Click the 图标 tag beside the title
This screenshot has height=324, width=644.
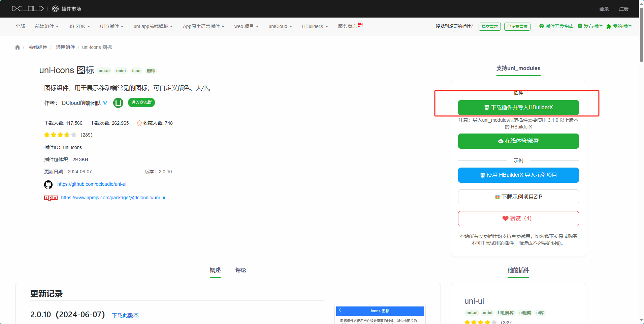[x=151, y=71]
